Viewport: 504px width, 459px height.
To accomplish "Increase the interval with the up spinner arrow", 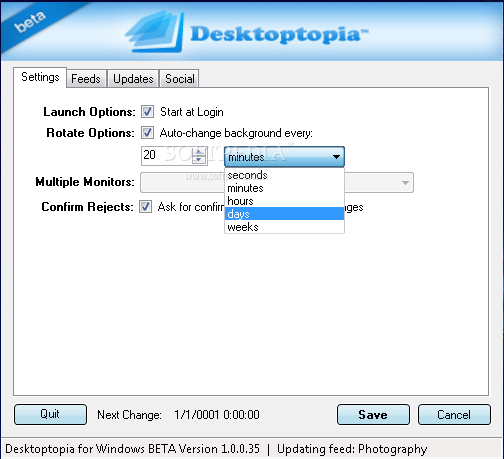I will click(199, 152).
